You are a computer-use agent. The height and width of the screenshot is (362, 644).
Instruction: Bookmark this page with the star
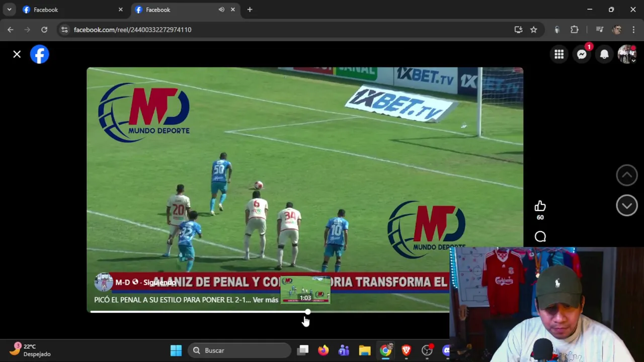(x=533, y=30)
